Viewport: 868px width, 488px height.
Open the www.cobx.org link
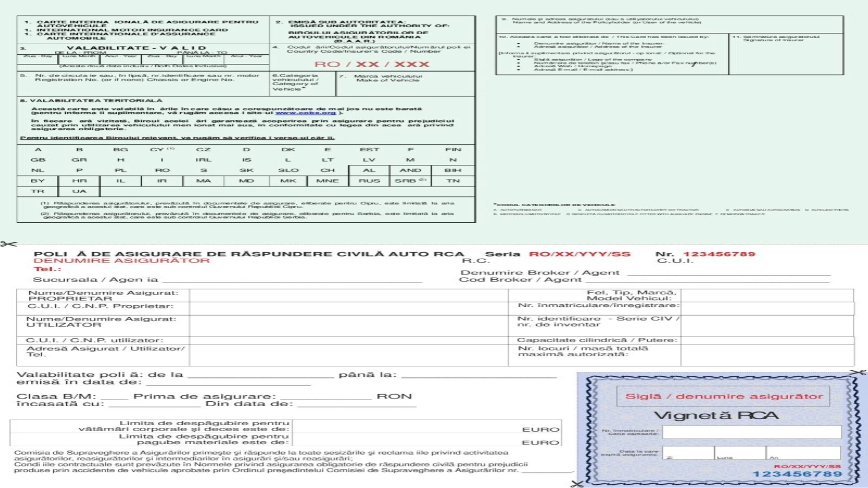(x=305, y=113)
